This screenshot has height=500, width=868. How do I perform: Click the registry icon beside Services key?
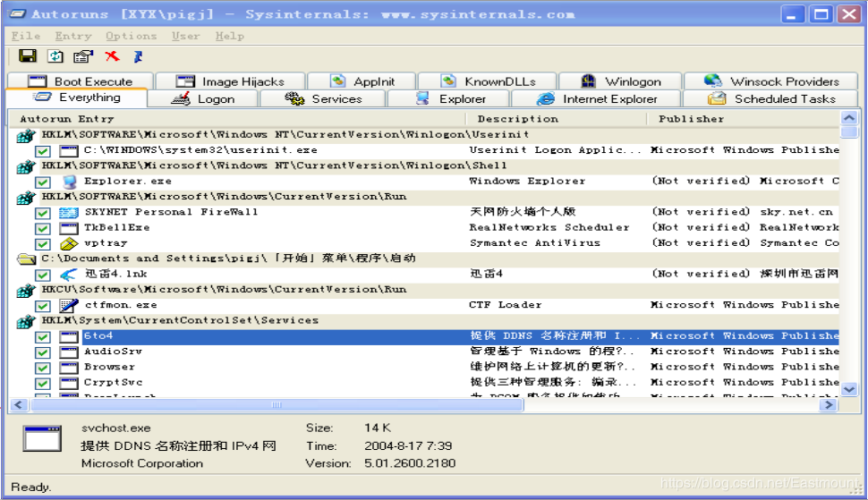[26, 321]
